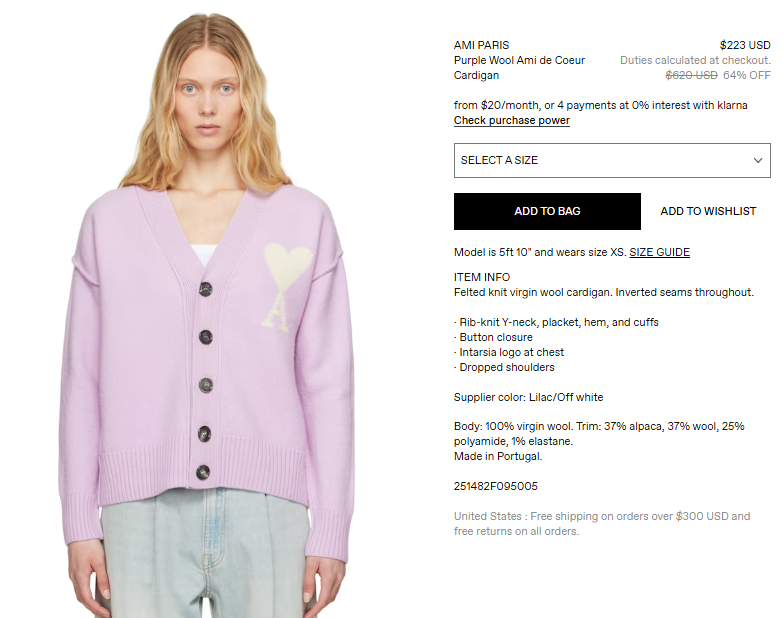Open the Select a Size dropdown
Viewport: 783px width, 618px height.
pos(612,160)
